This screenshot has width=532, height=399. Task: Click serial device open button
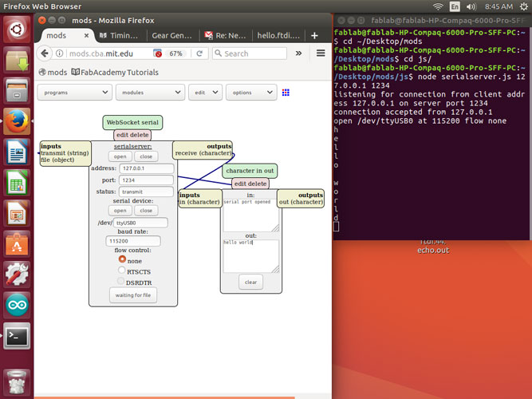tap(120, 211)
